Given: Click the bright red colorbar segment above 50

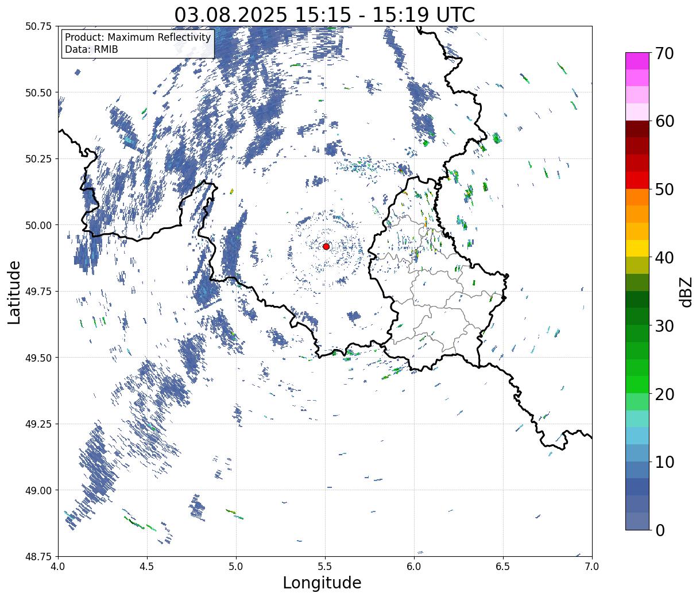Looking at the screenshot, I should click(x=637, y=180).
